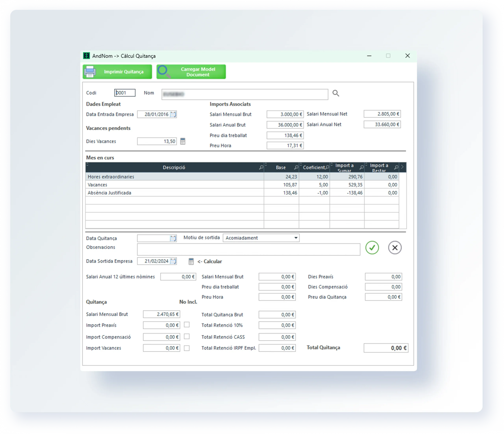Click search icon in Descripció column header
Screen dimensions: 504x434
(261, 167)
